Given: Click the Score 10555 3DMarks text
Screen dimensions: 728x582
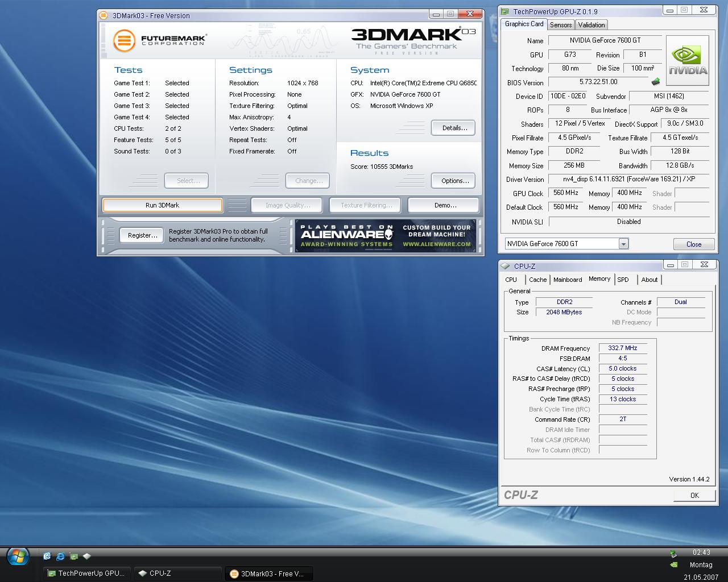Looking at the screenshot, I should (x=382, y=167).
